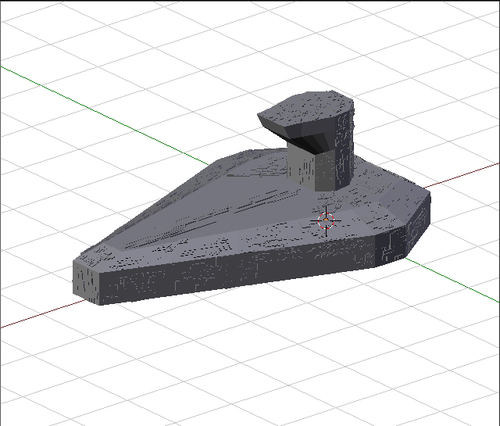Click the green axis line left of ship
This screenshot has height=426, width=500.
click(x=103, y=115)
